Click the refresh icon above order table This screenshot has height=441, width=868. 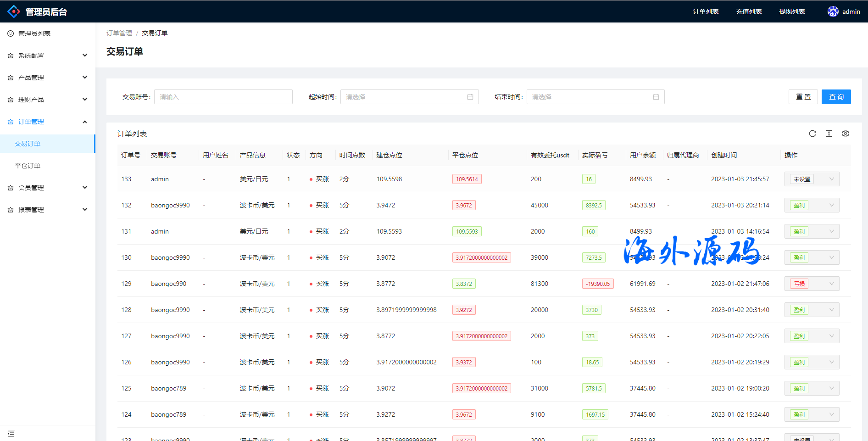(812, 134)
